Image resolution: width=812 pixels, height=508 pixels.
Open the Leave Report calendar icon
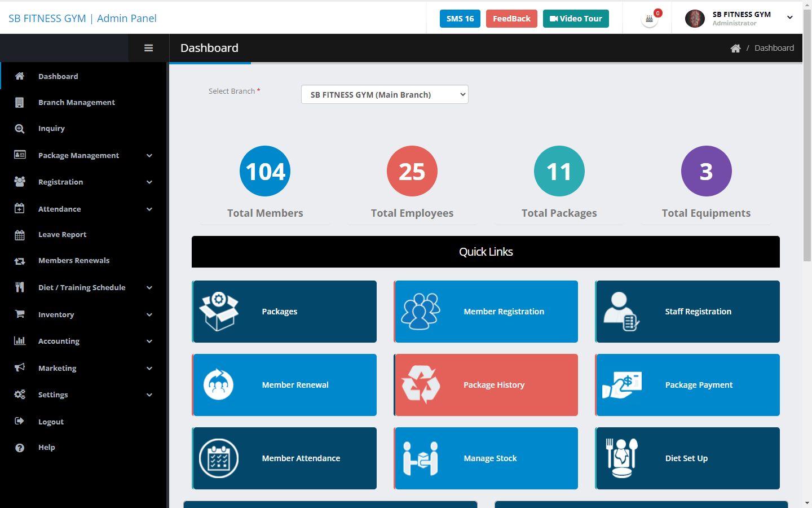pos(20,234)
